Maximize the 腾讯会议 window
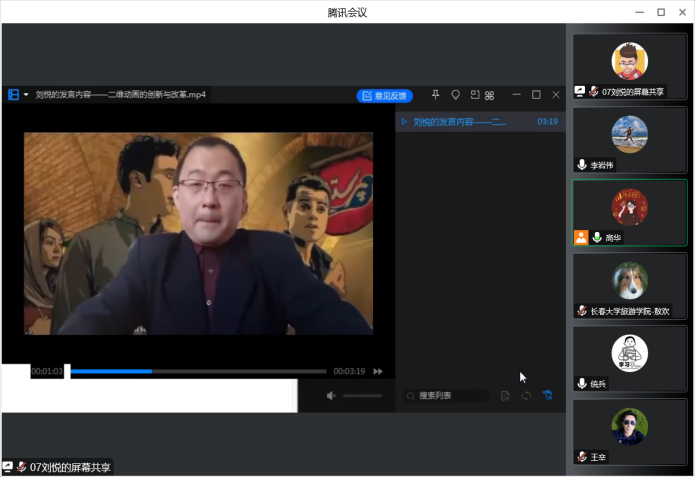Viewport: 695px width, 477px height. point(661,12)
